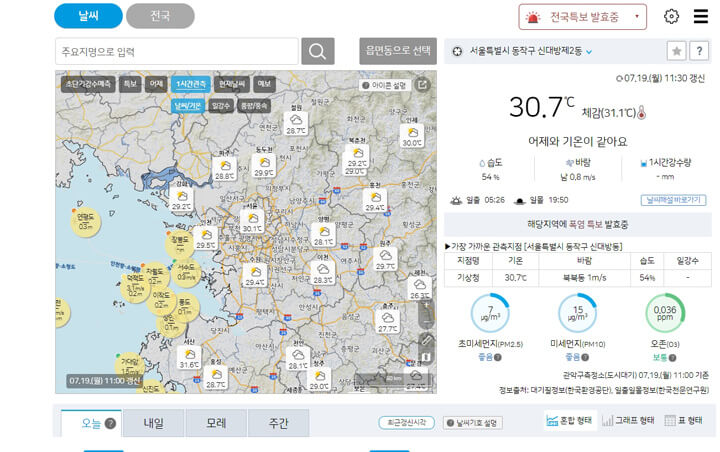Click the 최근갱신시각 button
720x452 pixels.
click(x=407, y=423)
